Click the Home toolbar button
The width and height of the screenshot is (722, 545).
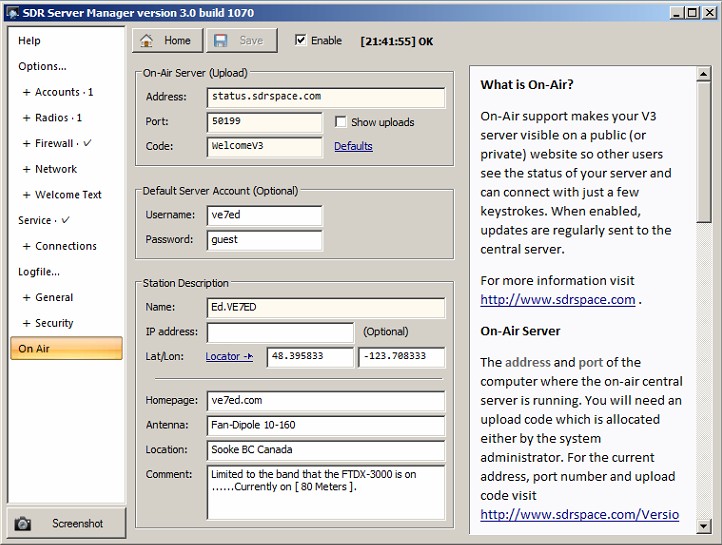(x=167, y=40)
